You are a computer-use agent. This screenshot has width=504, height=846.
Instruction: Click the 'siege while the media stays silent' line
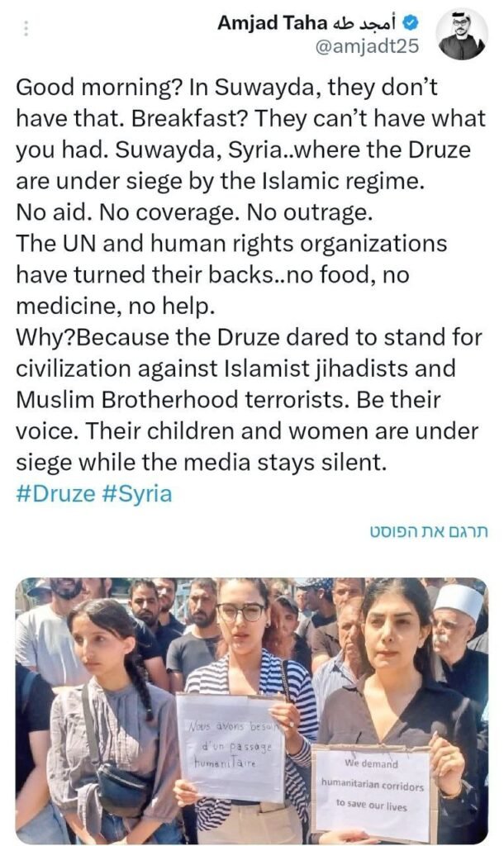202,463
